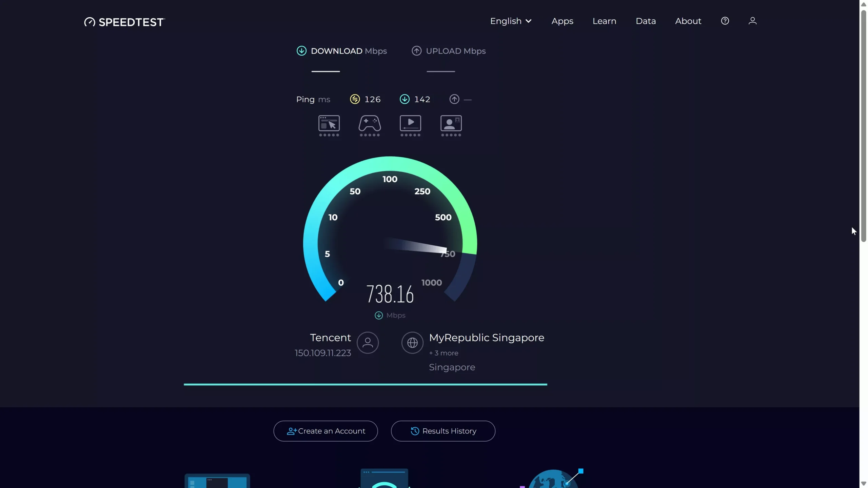Click the upload ping arrow icon

coord(454,99)
